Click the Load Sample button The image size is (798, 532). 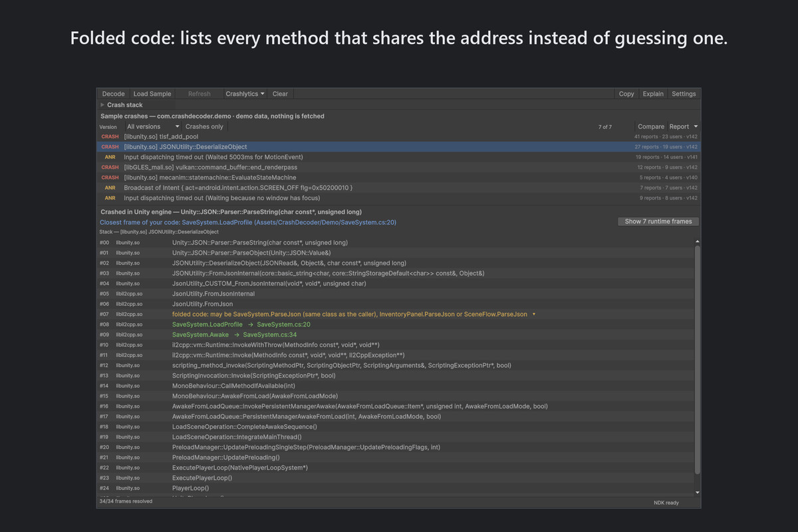[x=152, y=94]
